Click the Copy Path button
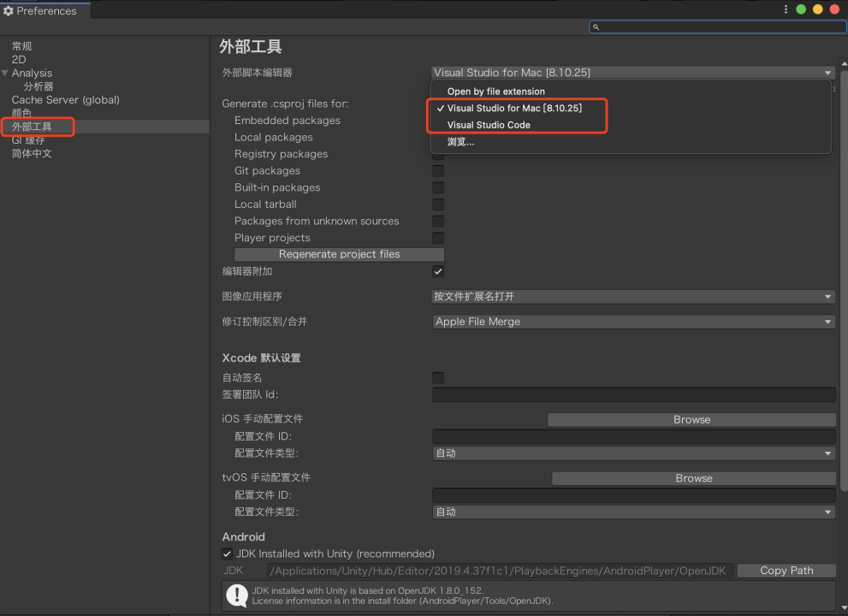Viewport: 848px width, 616px height. 786,571
